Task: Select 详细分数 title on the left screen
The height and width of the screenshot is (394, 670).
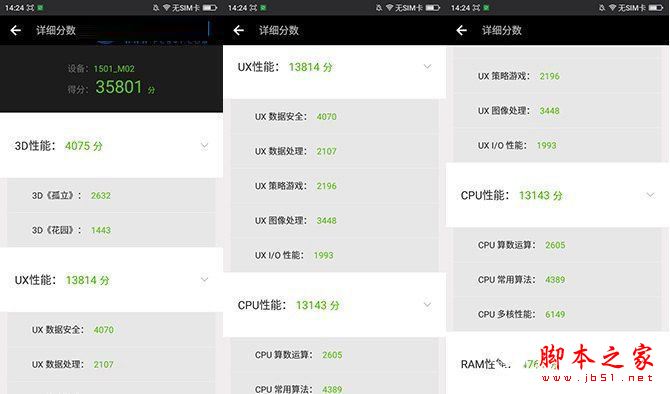Action: (56, 30)
